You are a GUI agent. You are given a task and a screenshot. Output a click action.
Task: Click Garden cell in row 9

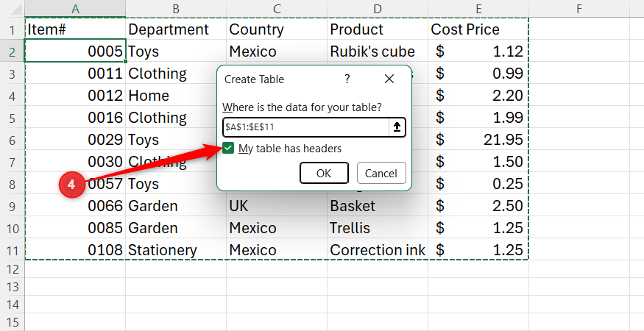pyautogui.click(x=176, y=206)
